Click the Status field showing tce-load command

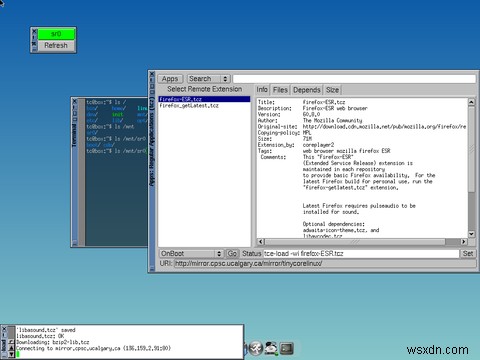pyautogui.click(x=361, y=254)
